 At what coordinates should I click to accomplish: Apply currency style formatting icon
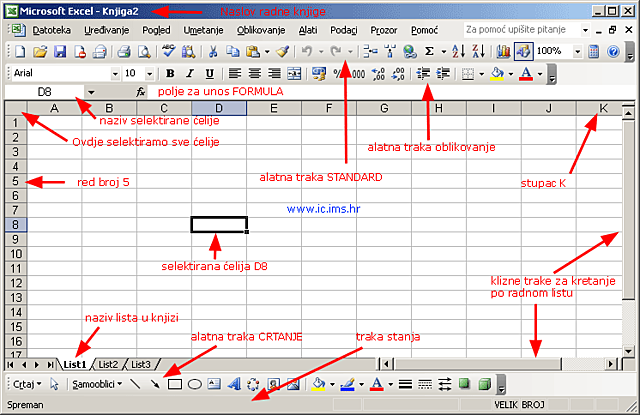click(x=318, y=74)
